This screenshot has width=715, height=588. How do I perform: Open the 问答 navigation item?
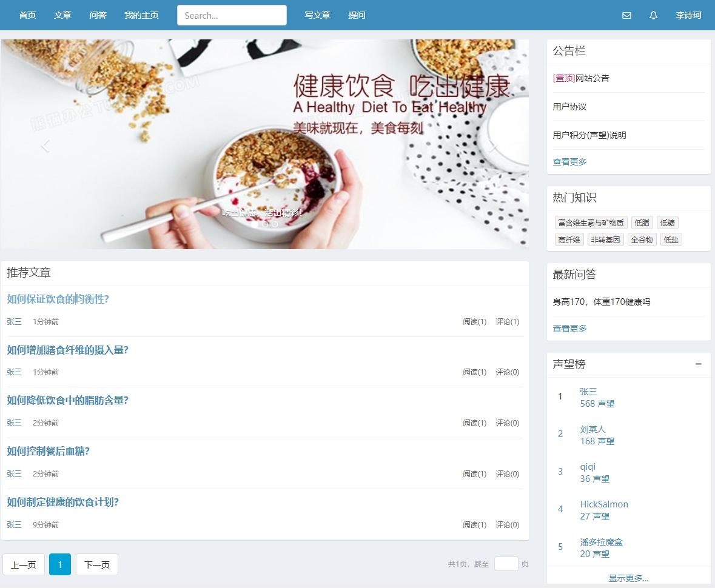point(98,16)
